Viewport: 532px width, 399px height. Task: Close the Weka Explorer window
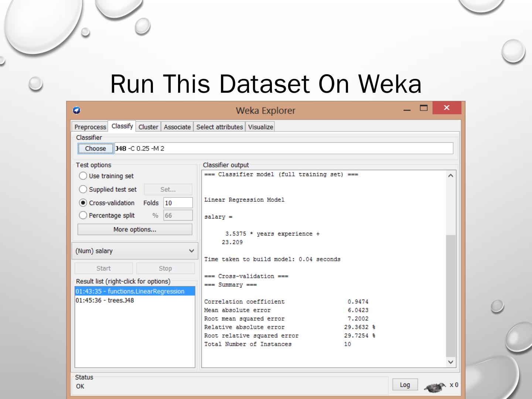[x=446, y=108]
